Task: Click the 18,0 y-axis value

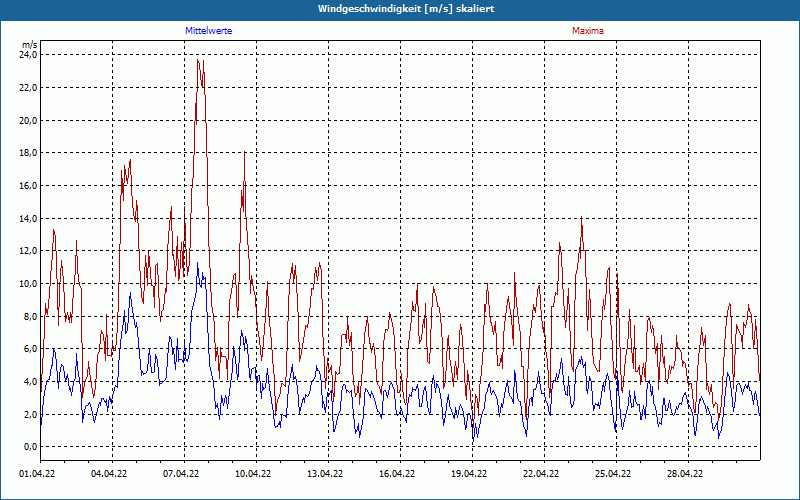Action: (x=29, y=153)
